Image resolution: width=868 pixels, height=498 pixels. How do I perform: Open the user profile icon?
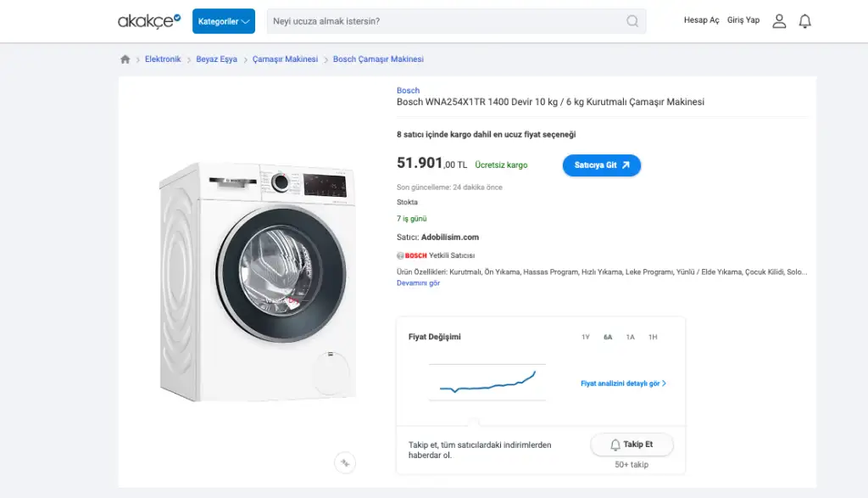[779, 21]
